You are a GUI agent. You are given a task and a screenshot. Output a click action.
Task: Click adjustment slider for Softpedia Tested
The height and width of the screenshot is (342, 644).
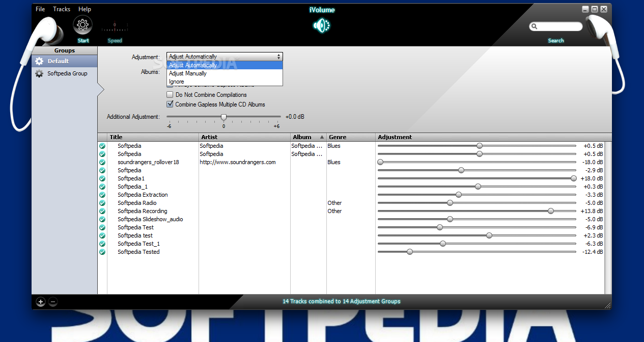[410, 252]
